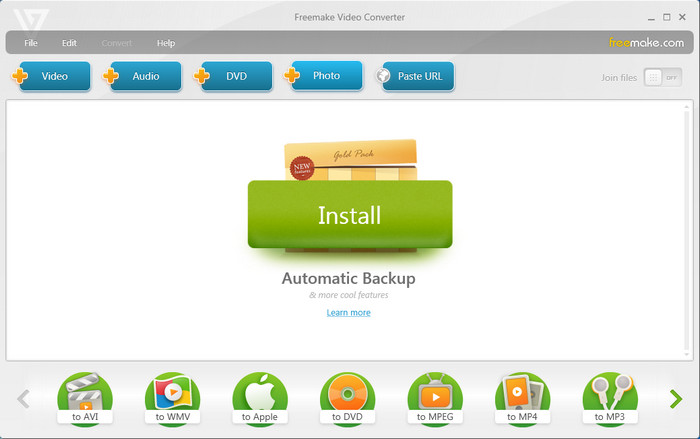700x439 pixels.
Task: Convert to MP3 with earbuds icon
Action: click(x=610, y=399)
